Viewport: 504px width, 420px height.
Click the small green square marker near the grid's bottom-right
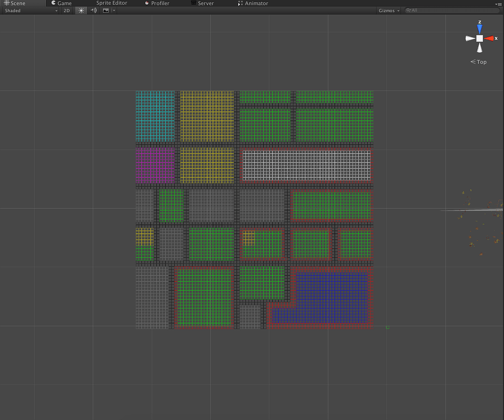(x=388, y=326)
